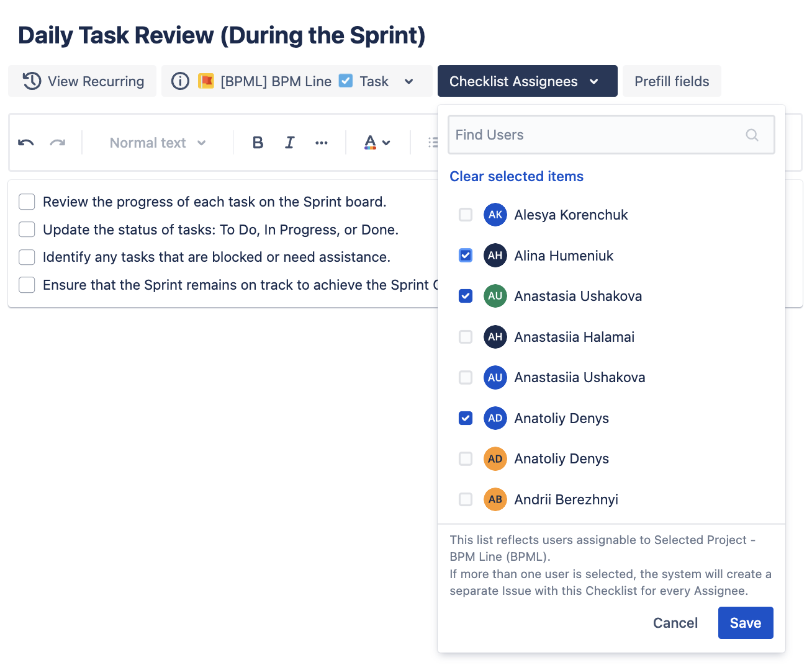Expand the BPM Line Task project dropdown

click(408, 81)
